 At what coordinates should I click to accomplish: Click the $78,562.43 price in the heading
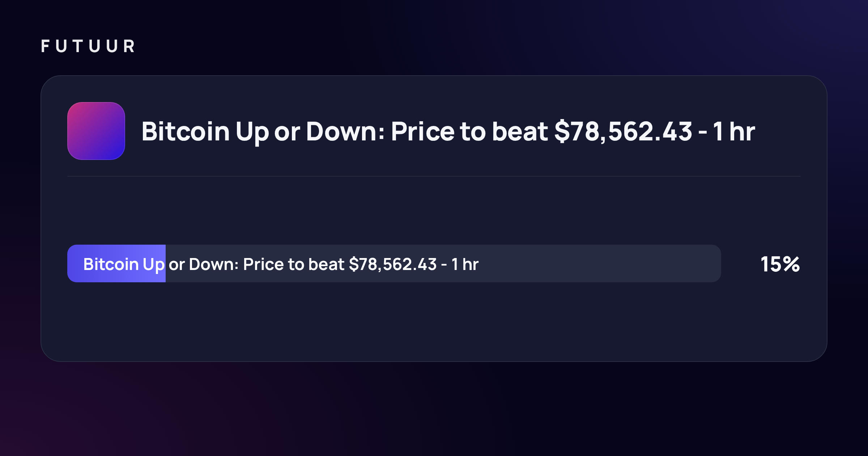pyautogui.click(x=623, y=132)
